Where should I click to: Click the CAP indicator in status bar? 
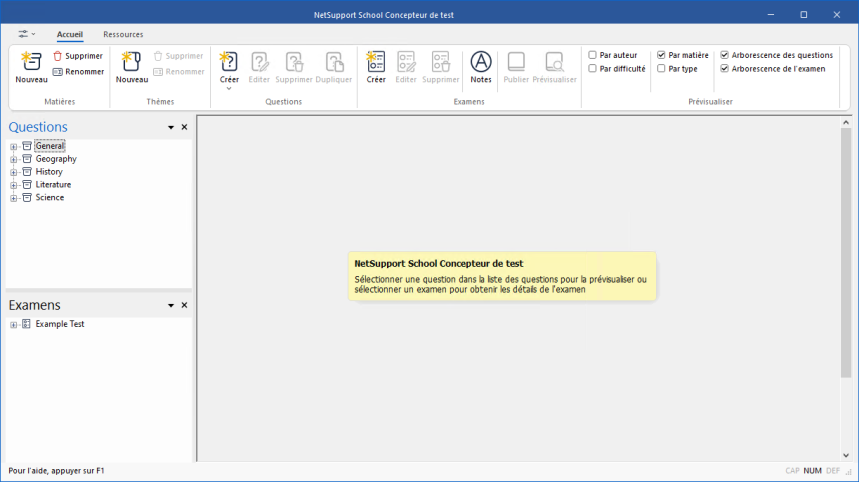click(x=792, y=470)
